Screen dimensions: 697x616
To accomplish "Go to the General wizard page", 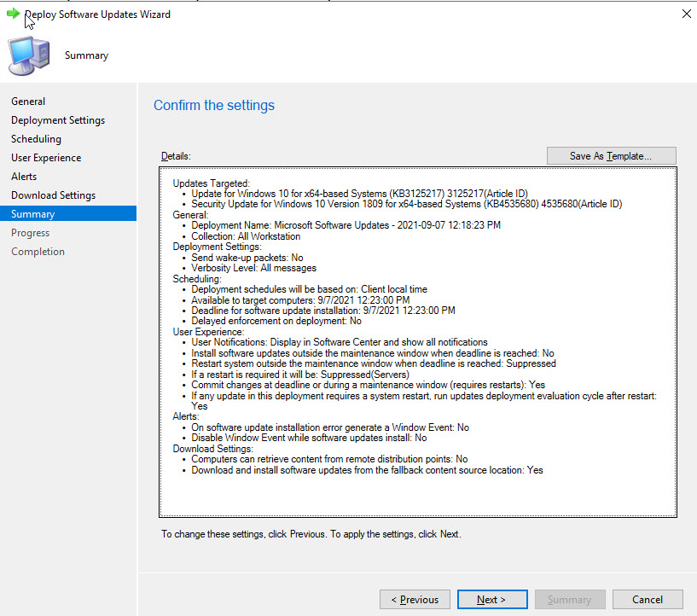I will pos(28,102).
